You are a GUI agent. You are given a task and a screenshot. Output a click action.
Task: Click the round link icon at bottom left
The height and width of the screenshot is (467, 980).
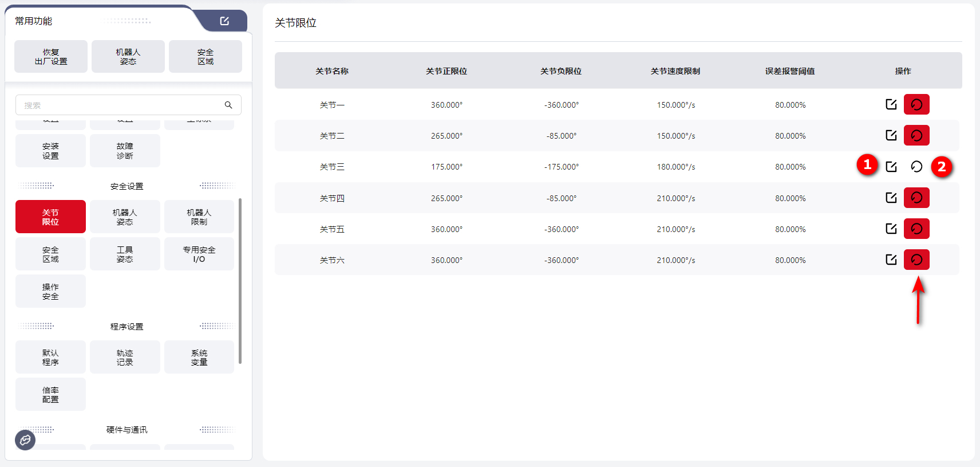(25, 440)
